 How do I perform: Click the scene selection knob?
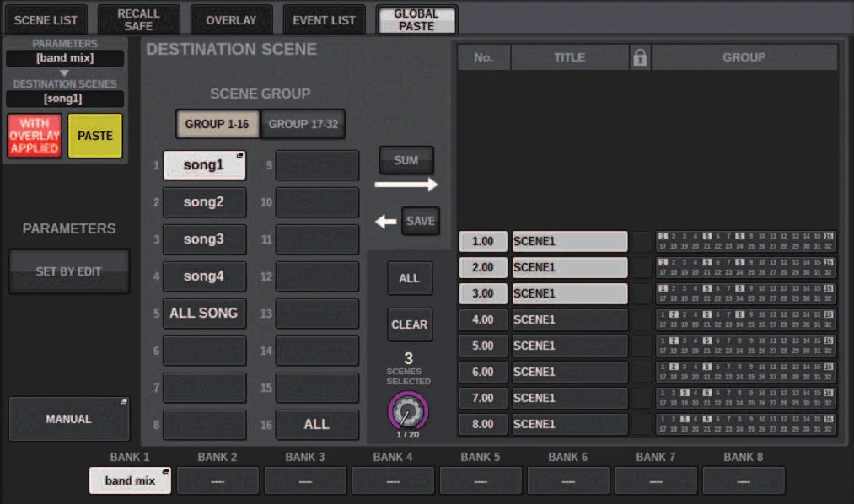[408, 411]
